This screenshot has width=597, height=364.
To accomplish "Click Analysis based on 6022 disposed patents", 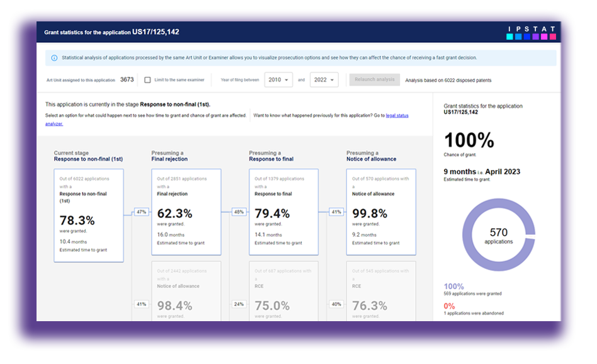I will tap(448, 81).
